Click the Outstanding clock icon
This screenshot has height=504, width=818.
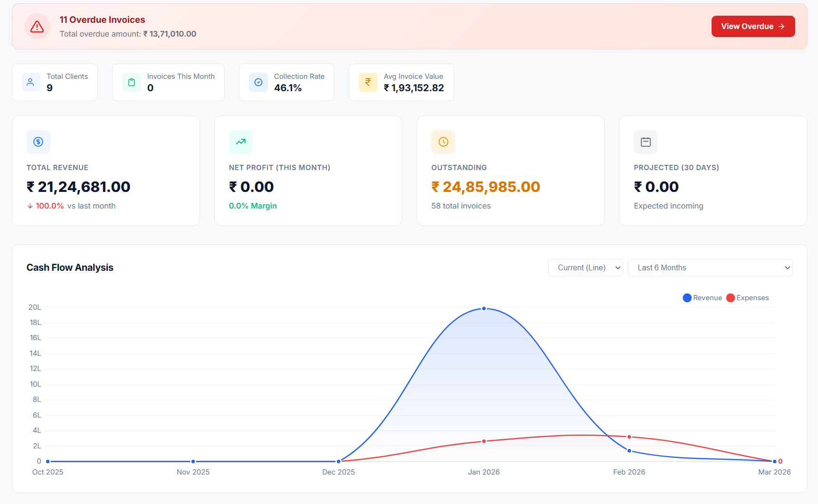click(x=443, y=142)
